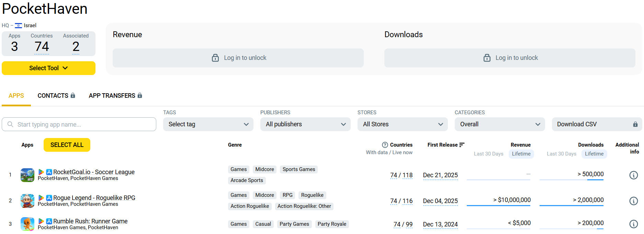Switch Revenue view to Lifetime
644x234 pixels.
(521, 154)
